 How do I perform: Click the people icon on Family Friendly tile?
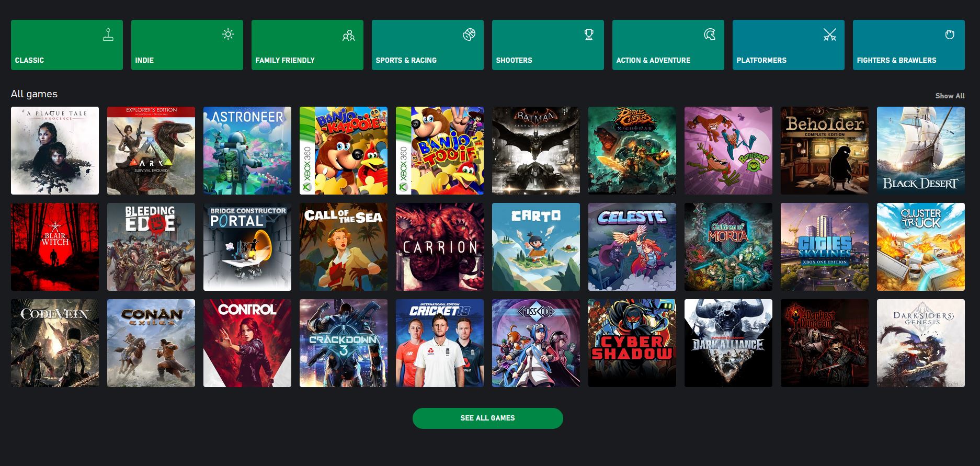point(348,35)
